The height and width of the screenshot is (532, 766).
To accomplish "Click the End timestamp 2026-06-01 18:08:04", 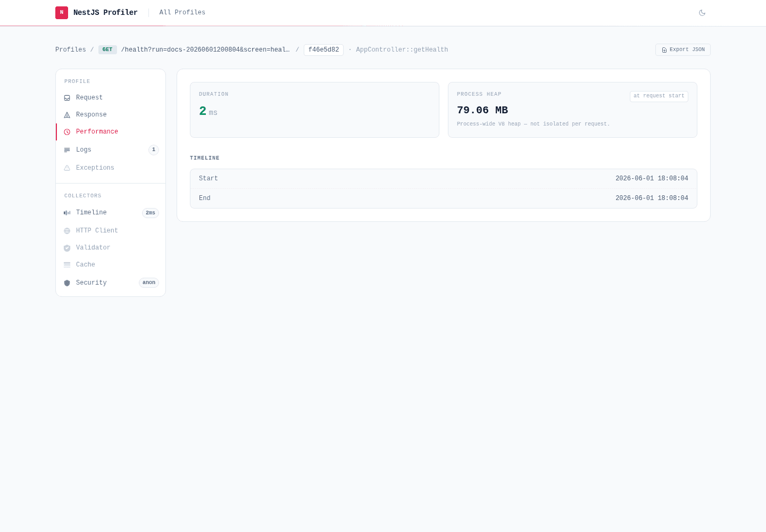I will point(652,198).
